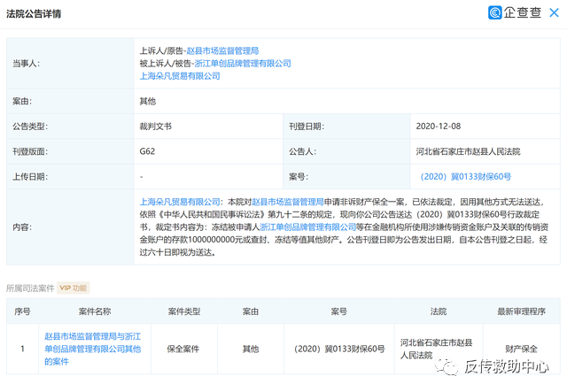Click the 内容 field label
Viewport: 567px width, 392px height.
click(22, 227)
